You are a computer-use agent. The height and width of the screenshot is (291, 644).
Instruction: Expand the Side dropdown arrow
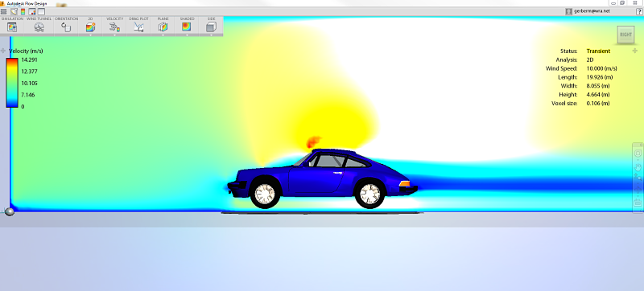[x=211, y=35]
